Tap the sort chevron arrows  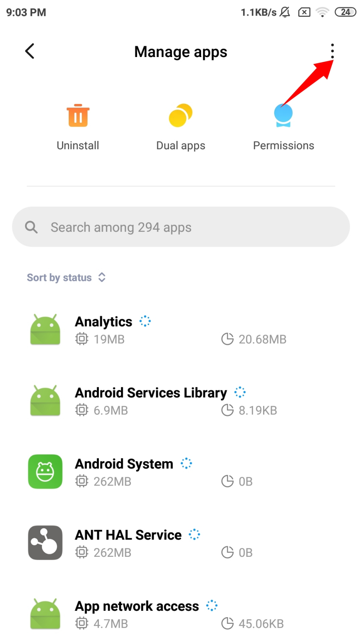coord(102,277)
